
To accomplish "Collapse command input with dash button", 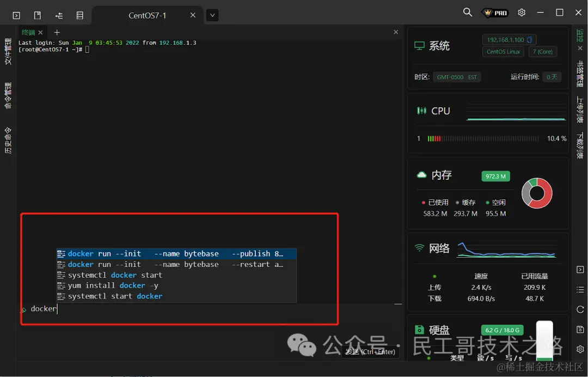I will pos(398,304).
